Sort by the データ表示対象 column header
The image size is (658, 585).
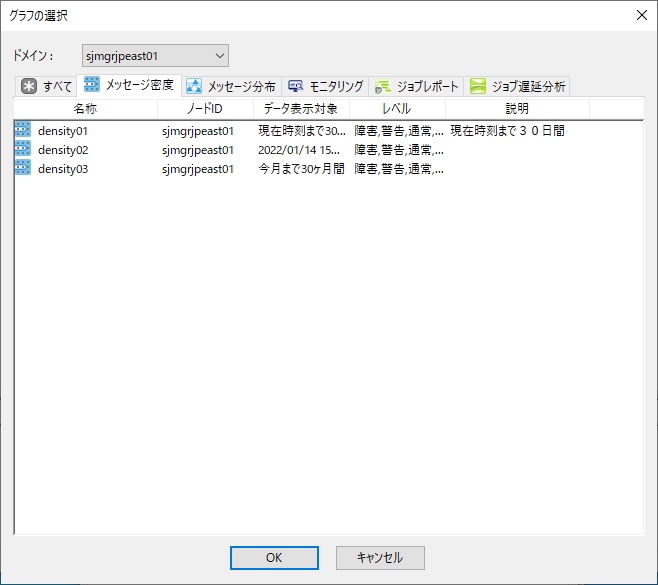pyautogui.click(x=301, y=109)
